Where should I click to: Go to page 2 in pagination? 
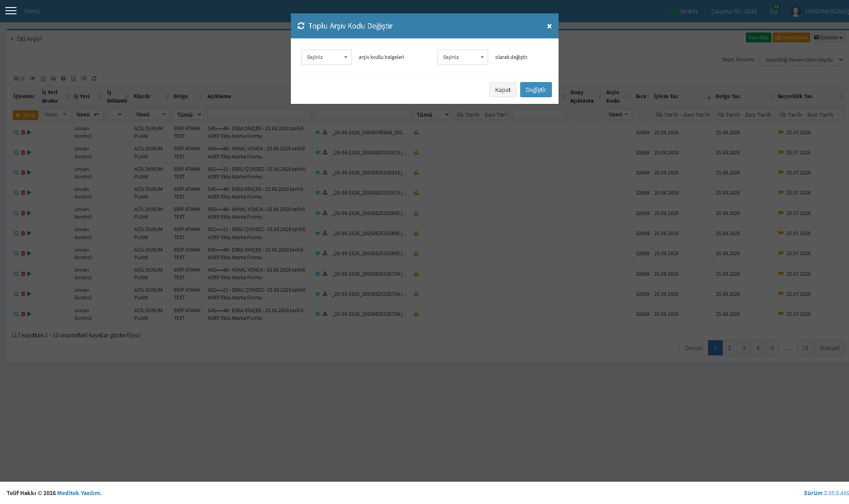tap(729, 348)
